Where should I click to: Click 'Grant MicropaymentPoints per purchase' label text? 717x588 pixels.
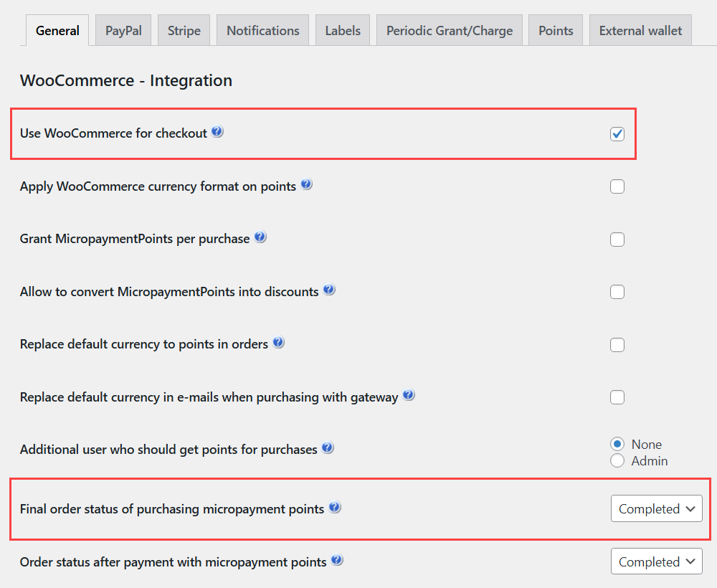pos(135,239)
